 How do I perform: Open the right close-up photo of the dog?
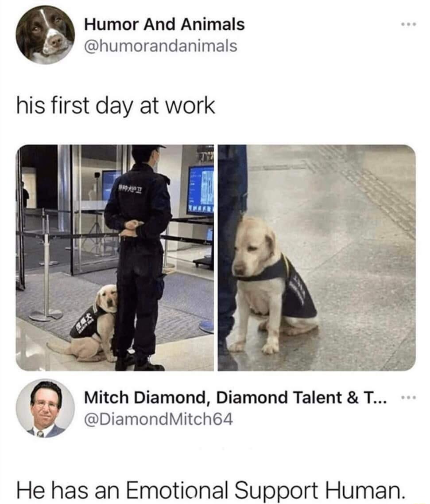317,258
